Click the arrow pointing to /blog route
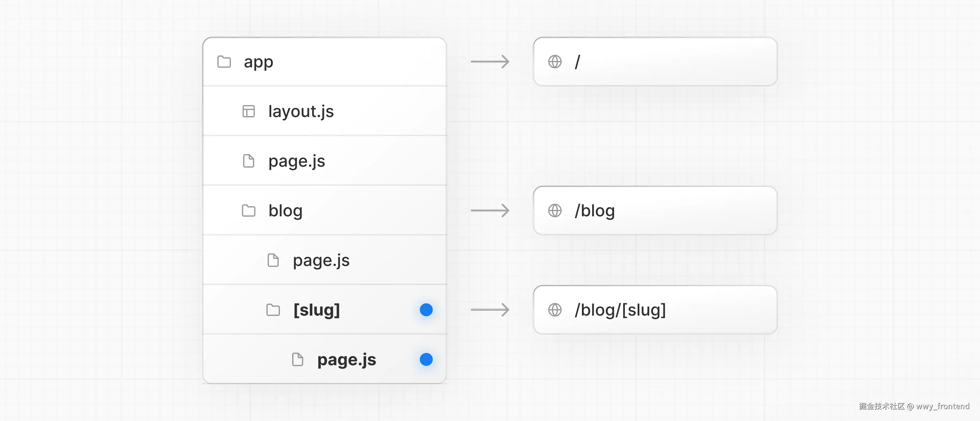980x421 pixels. coord(490,210)
